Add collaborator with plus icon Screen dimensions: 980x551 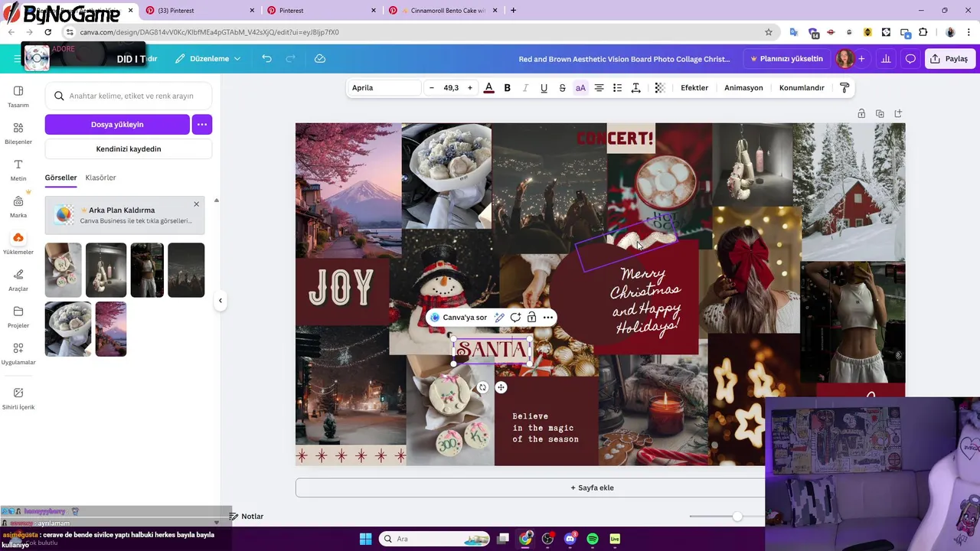861,59
